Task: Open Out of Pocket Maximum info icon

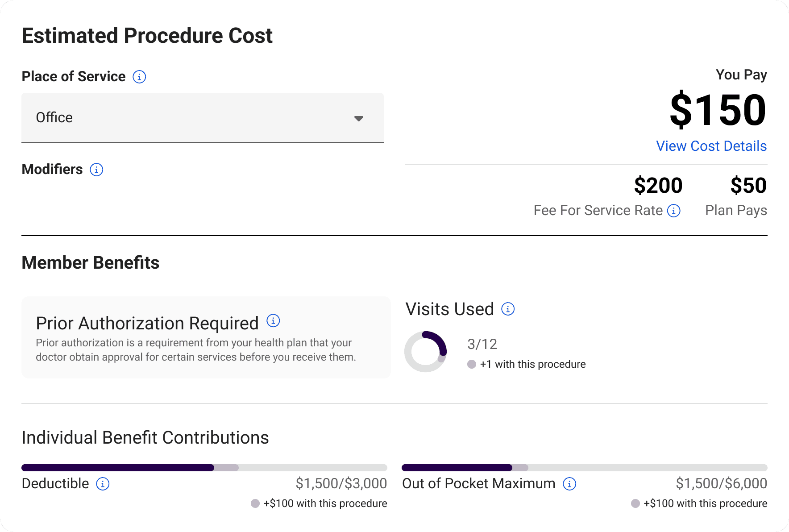Action: coord(569,484)
